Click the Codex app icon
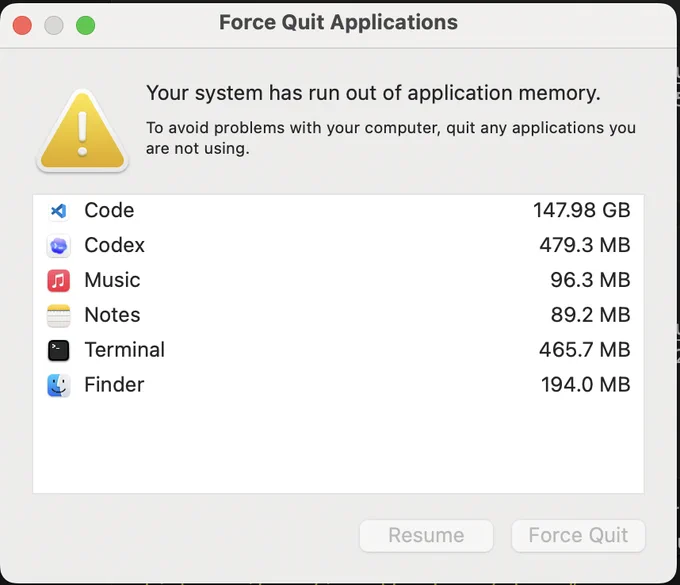 pyautogui.click(x=59, y=246)
